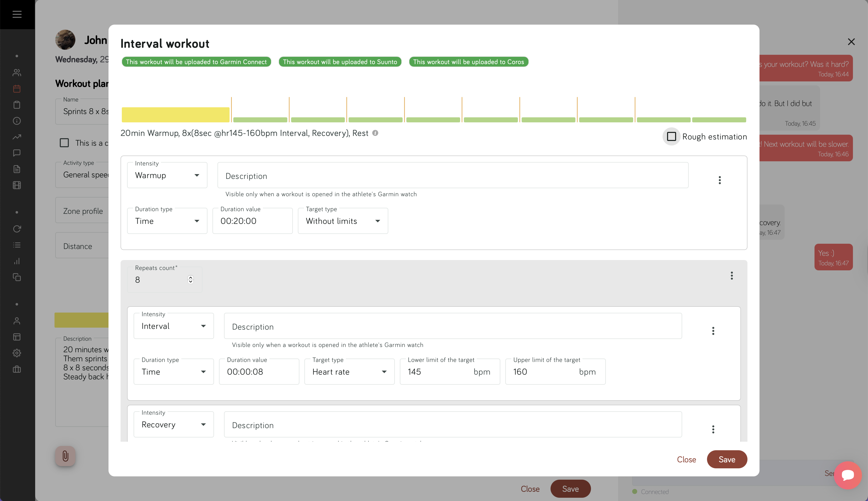Viewport: 868px width, 501px height.
Task: Click the paperclip attachment button
Action: pyautogui.click(x=65, y=456)
